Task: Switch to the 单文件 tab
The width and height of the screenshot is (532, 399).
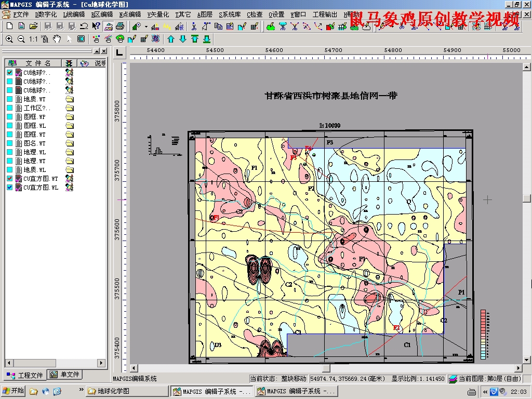Action: (64, 375)
